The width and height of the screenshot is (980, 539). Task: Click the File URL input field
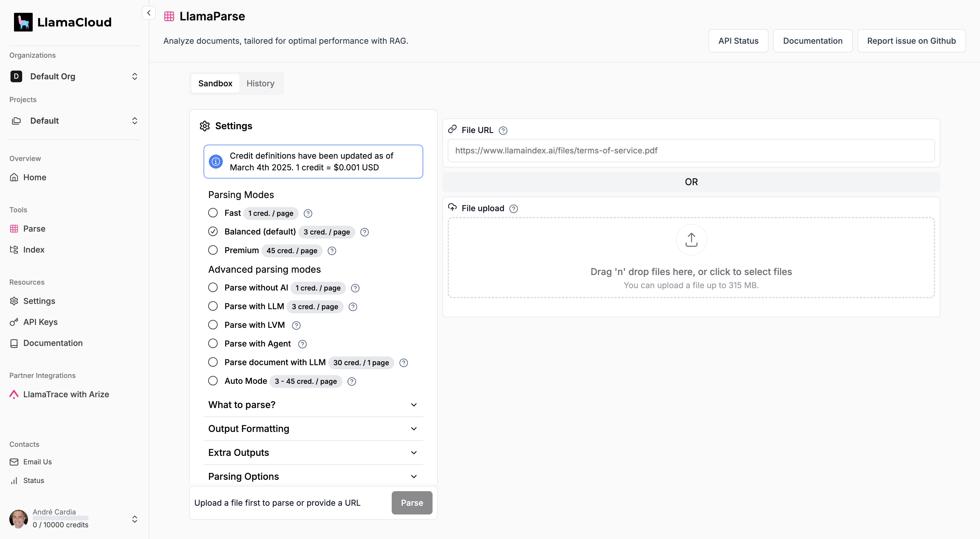(691, 150)
